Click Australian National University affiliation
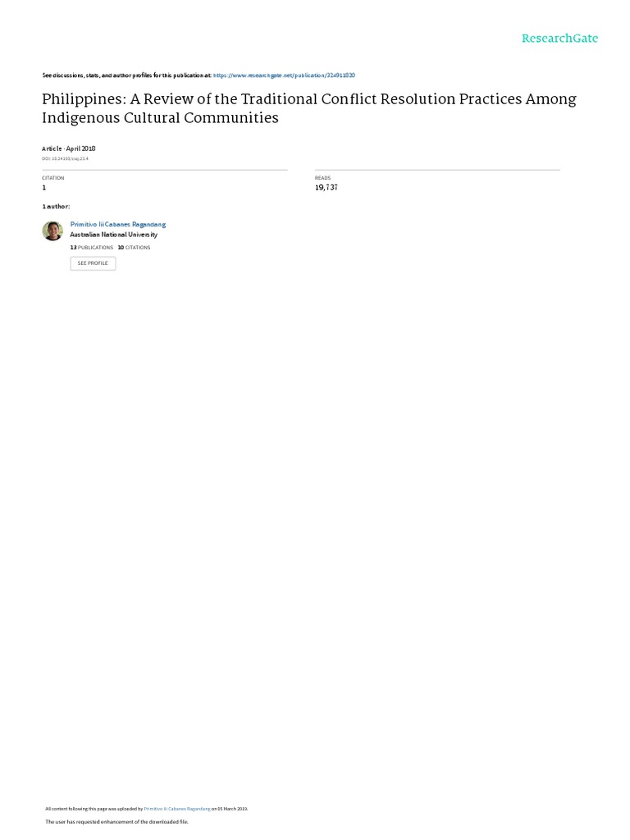Image resolution: width=630 pixels, height=840 pixels. (113, 235)
